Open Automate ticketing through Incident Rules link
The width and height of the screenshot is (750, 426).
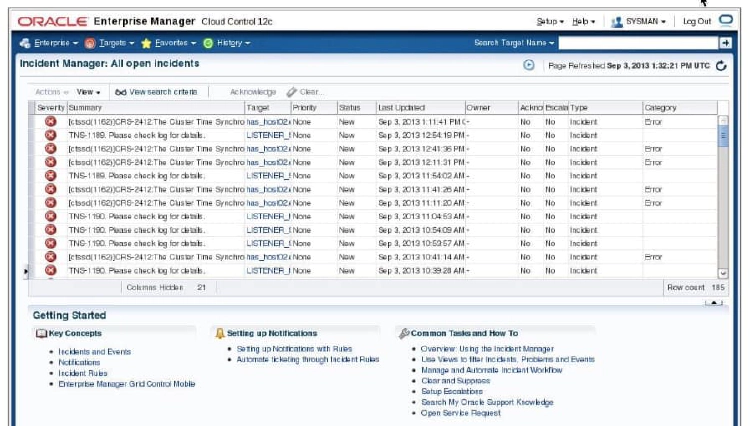[x=308, y=360]
